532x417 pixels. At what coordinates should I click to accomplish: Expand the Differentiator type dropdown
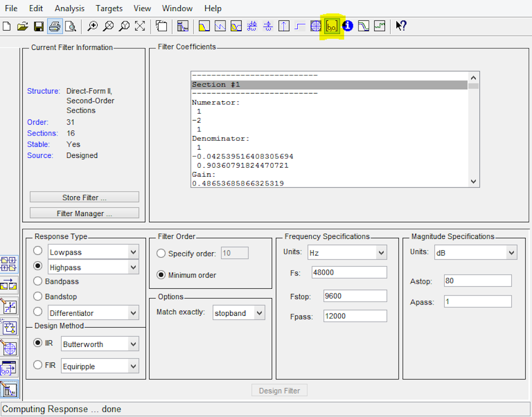pos(134,313)
